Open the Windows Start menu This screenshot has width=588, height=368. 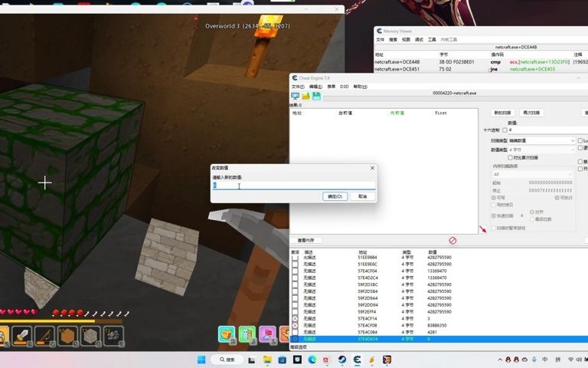tap(201, 360)
